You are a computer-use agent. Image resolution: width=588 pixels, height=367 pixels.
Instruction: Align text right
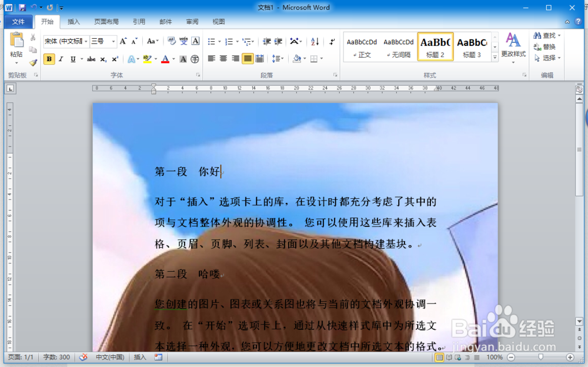235,59
